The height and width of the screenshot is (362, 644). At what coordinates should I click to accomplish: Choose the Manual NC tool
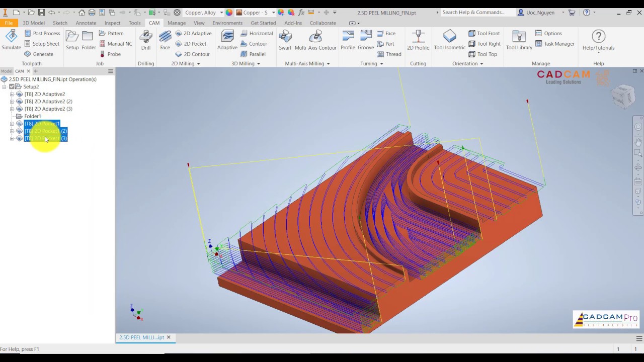coord(115,44)
